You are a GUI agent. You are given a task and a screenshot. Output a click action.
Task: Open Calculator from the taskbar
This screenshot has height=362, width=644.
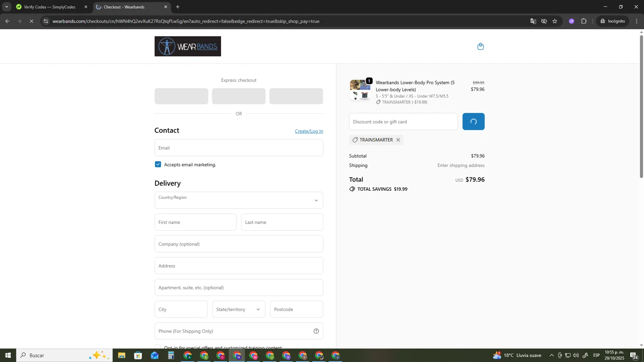[x=171, y=355]
